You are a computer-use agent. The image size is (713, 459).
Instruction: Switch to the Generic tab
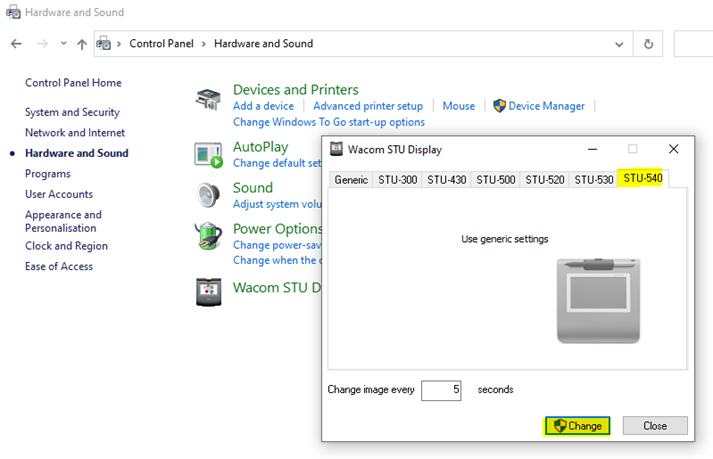coord(351,180)
